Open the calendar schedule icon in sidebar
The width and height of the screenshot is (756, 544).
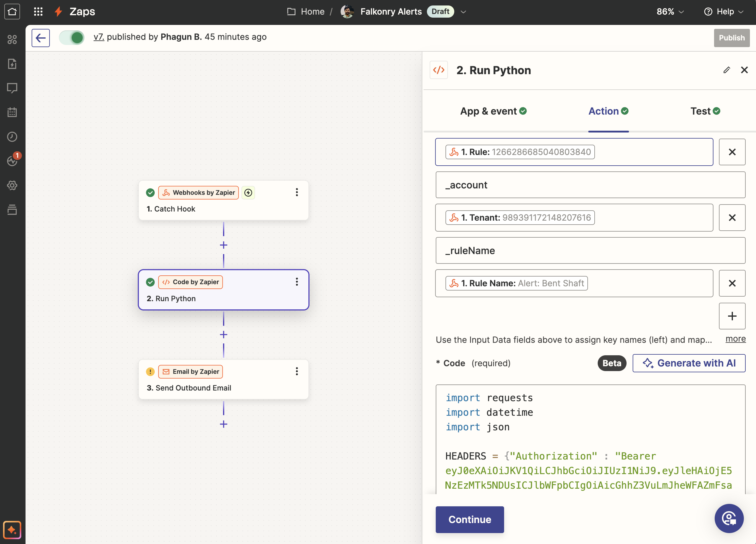tap(12, 112)
